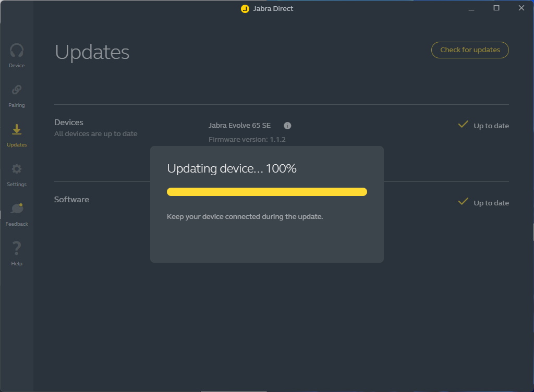Click the Jabra Evolve 65 SE device name
This screenshot has width=534, height=392.
coord(240,126)
